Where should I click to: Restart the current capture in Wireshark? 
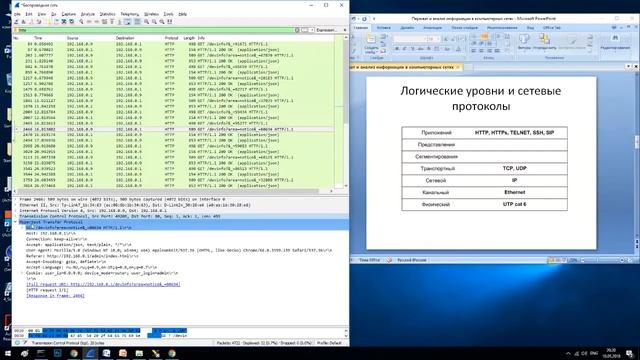[31, 22]
